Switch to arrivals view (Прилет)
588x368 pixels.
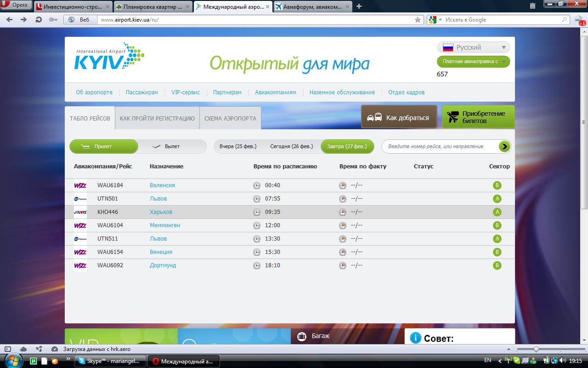point(104,146)
